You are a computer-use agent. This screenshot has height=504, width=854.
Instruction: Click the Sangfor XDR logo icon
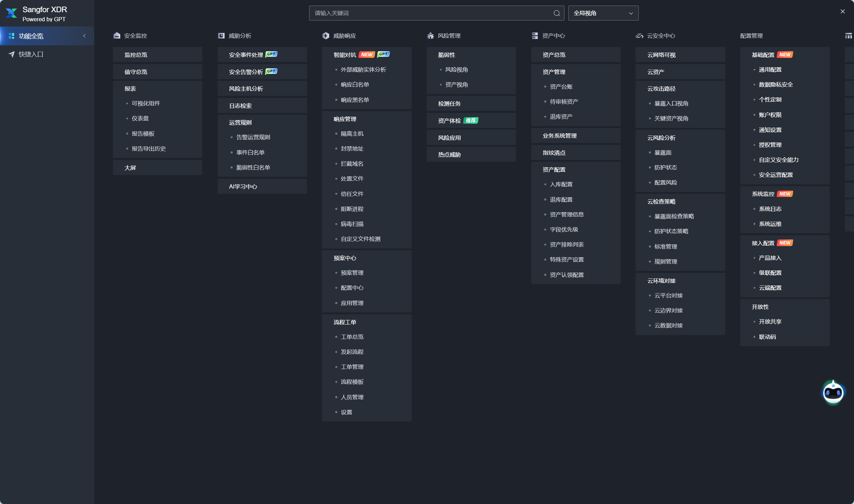tap(11, 13)
